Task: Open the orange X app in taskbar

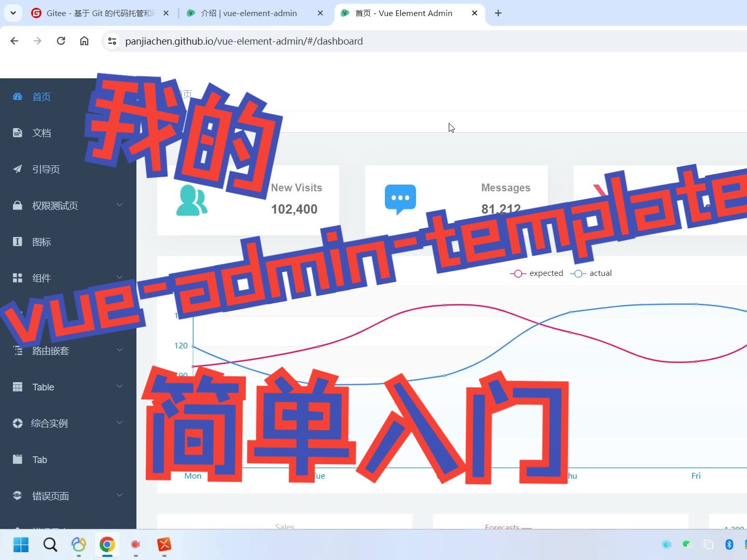Action: click(x=164, y=544)
